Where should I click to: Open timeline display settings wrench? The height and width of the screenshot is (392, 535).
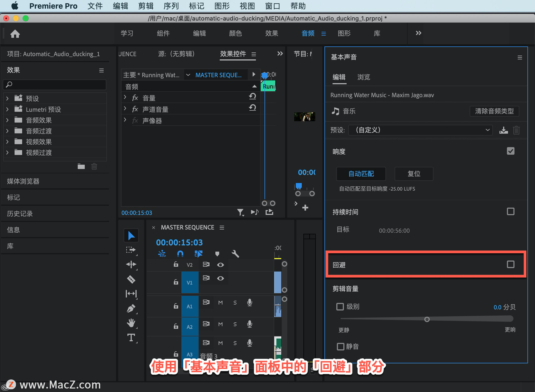point(235,254)
